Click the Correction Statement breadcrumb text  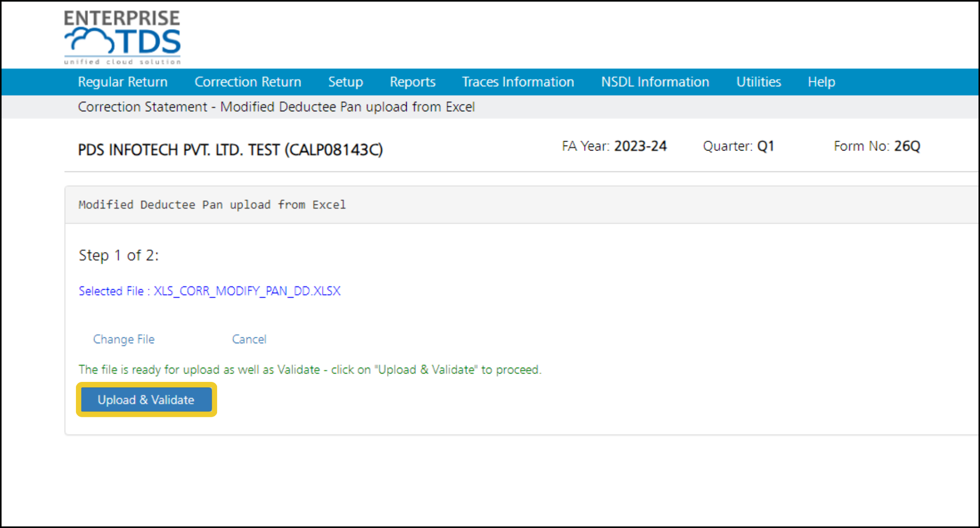click(x=143, y=107)
